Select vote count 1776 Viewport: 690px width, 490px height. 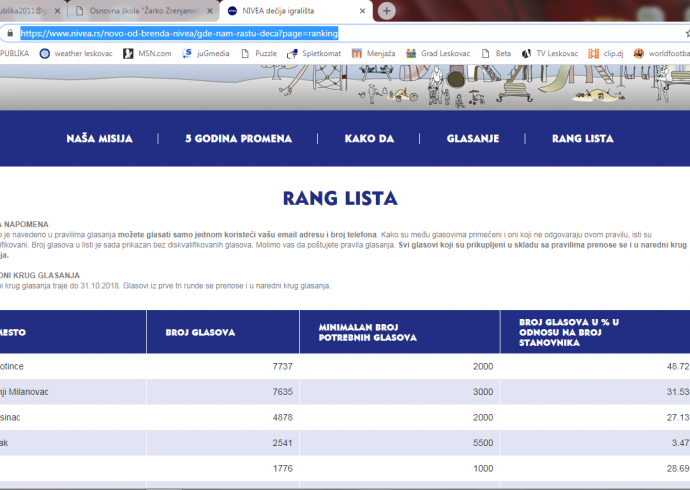click(x=283, y=468)
